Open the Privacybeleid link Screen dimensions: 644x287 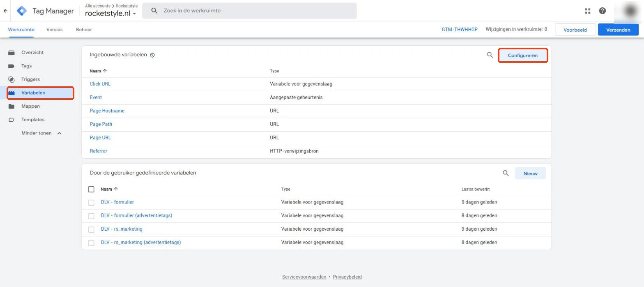coord(347,277)
